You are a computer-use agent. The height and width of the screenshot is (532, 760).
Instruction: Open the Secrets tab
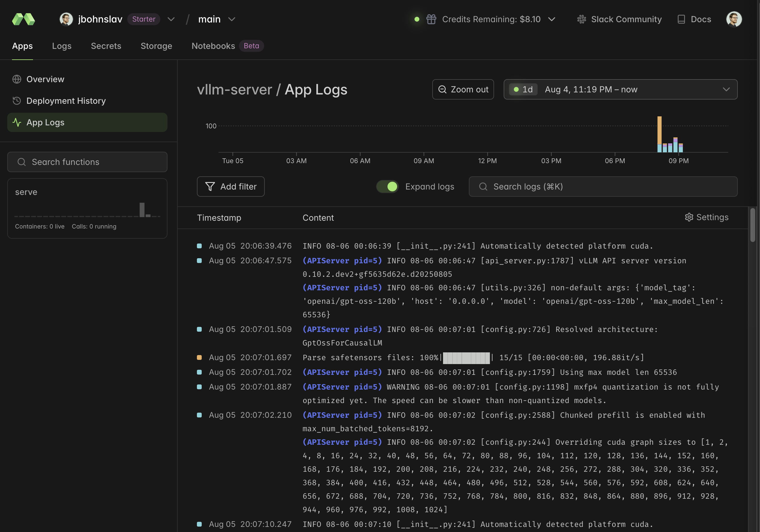tap(106, 46)
